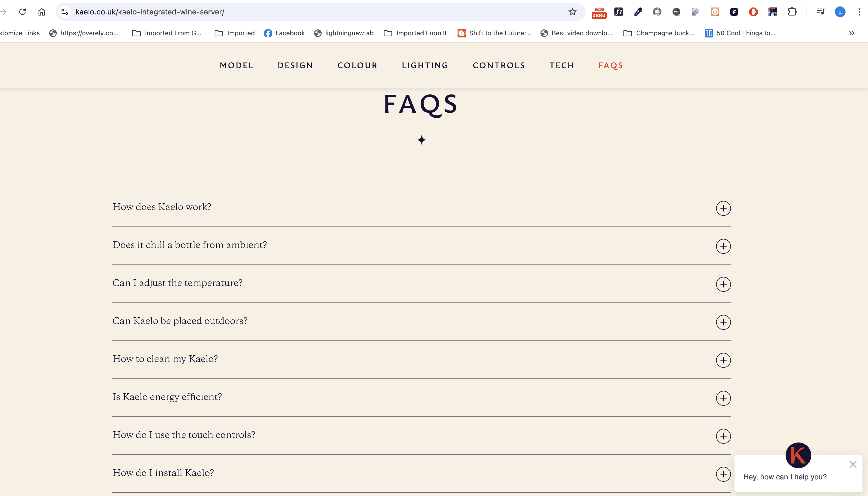Click 'How do I install Kaelo?' text

click(163, 473)
